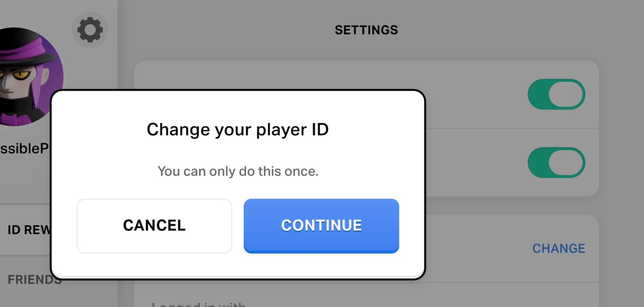The height and width of the screenshot is (307, 644).
Task: Click the blue CHANGE link
Action: (559, 249)
